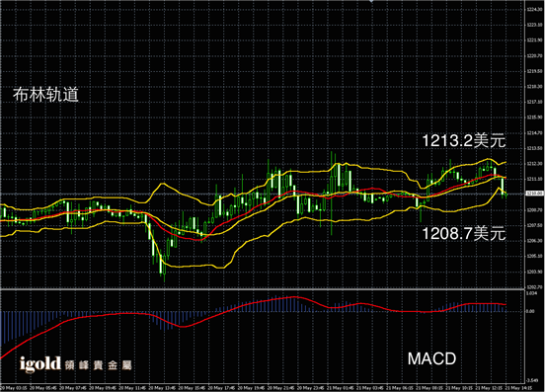Click the 1202.70 price scale label
545x392 pixels.
click(x=534, y=287)
